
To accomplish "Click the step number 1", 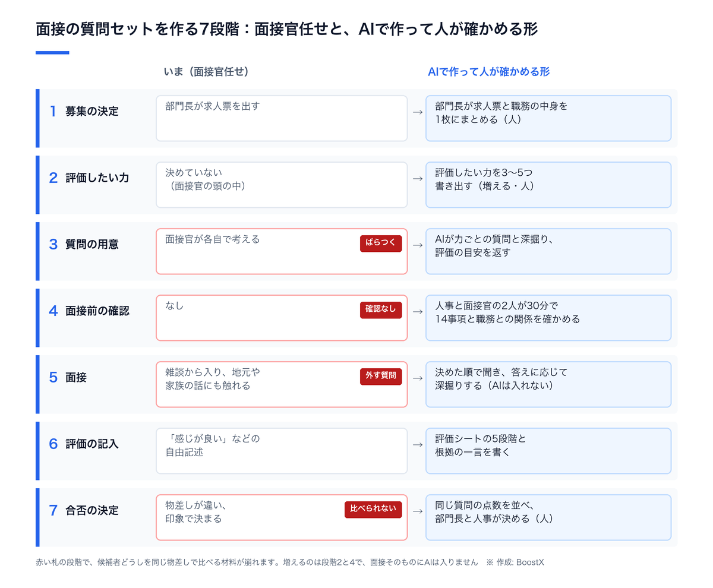I will [x=53, y=111].
